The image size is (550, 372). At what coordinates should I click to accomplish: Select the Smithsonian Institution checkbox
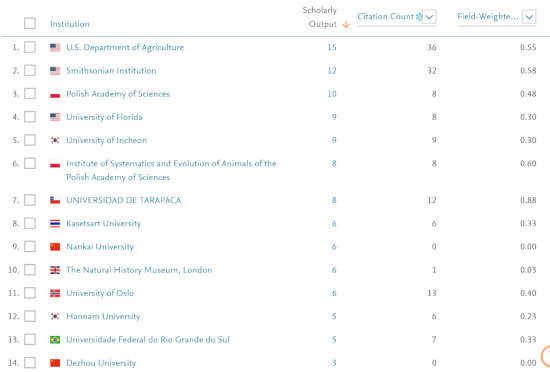point(30,70)
